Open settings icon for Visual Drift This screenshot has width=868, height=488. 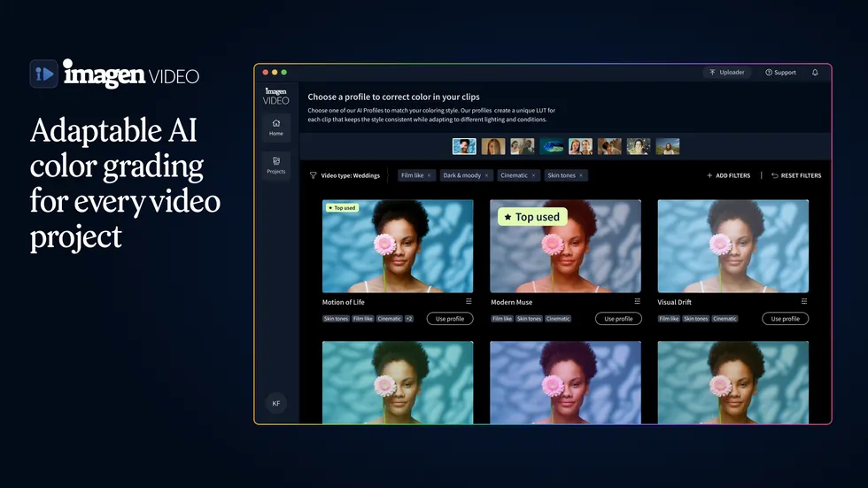tap(804, 302)
